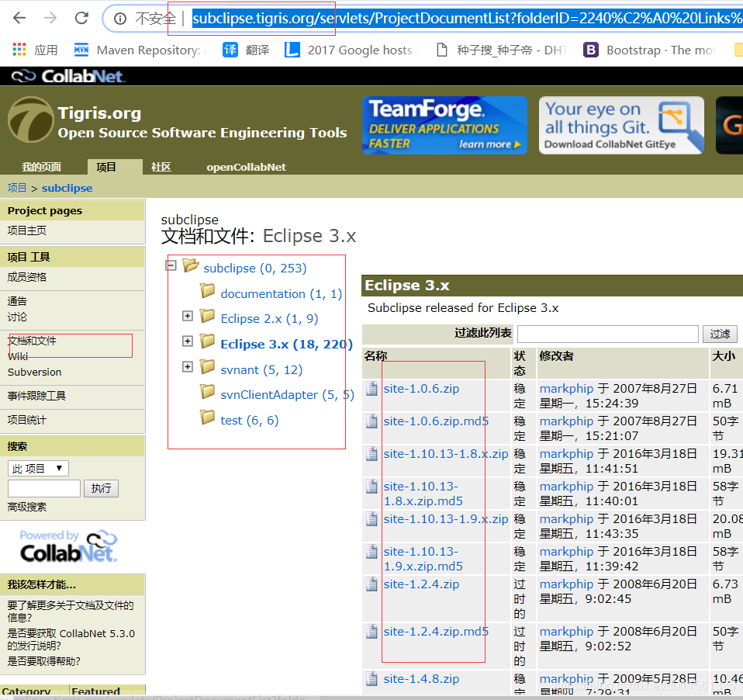Open the translate bookmark icon
This screenshot has height=700, width=743.
pyautogui.click(x=230, y=50)
